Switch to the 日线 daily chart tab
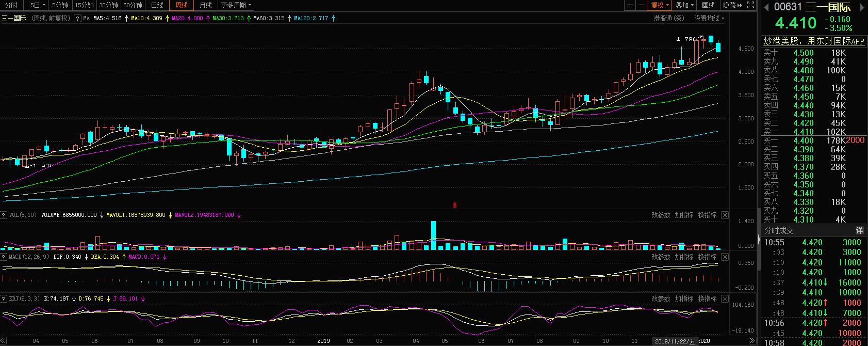This screenshot has width=868, height=346. click(157, 5)
